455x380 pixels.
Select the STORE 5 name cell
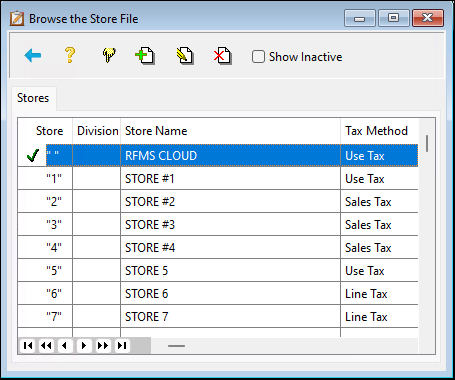(230, 271)
